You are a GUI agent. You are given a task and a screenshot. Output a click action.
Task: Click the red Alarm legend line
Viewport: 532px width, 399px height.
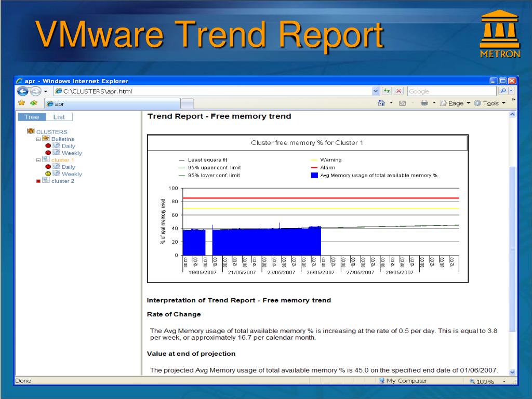click(x=314, y=168)
